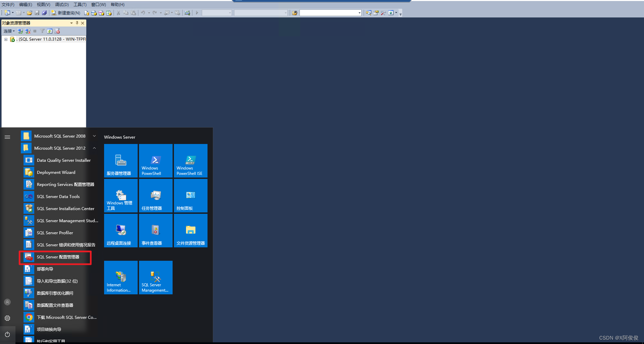Close the 对象资源管理器 panel
The height and width of the screenshot is (344, 644).
(x=83, y=23)
